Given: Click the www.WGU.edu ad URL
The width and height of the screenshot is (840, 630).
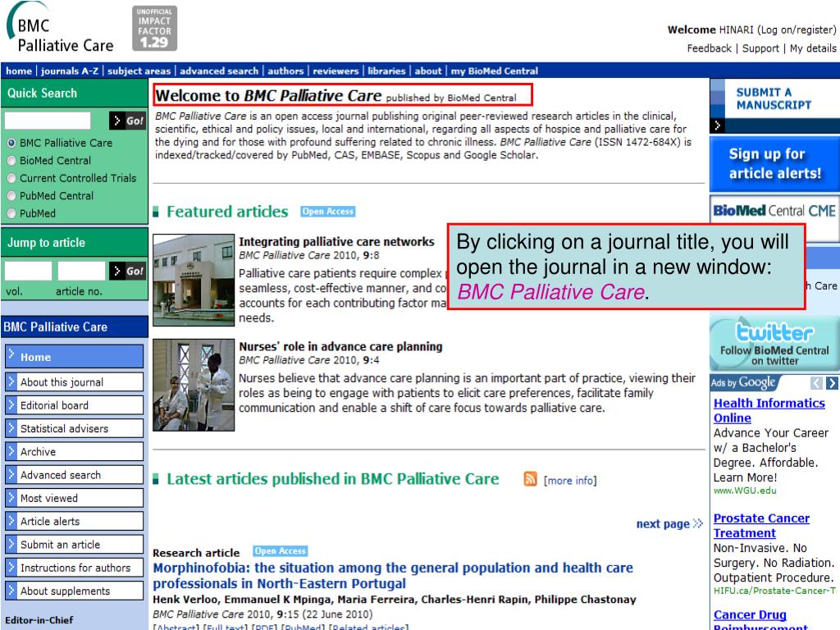Looking at the screenshot, I should tap(745, 491).
